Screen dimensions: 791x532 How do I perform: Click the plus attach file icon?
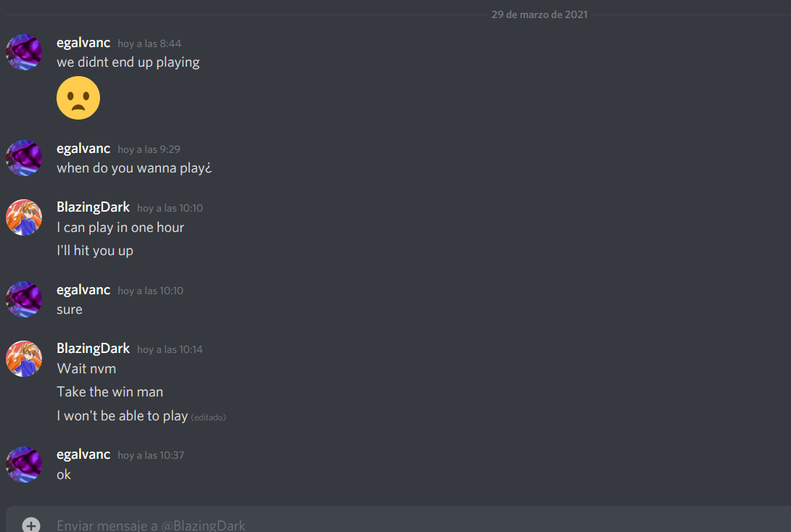(30, 525)
